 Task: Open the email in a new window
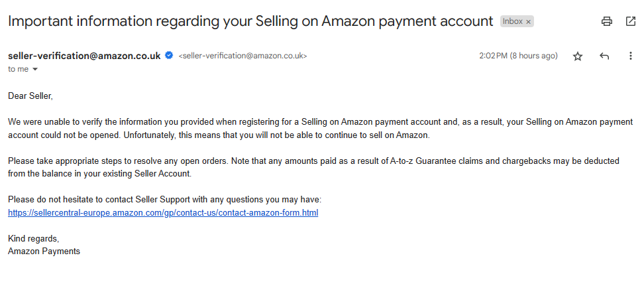tap(631, 21)
